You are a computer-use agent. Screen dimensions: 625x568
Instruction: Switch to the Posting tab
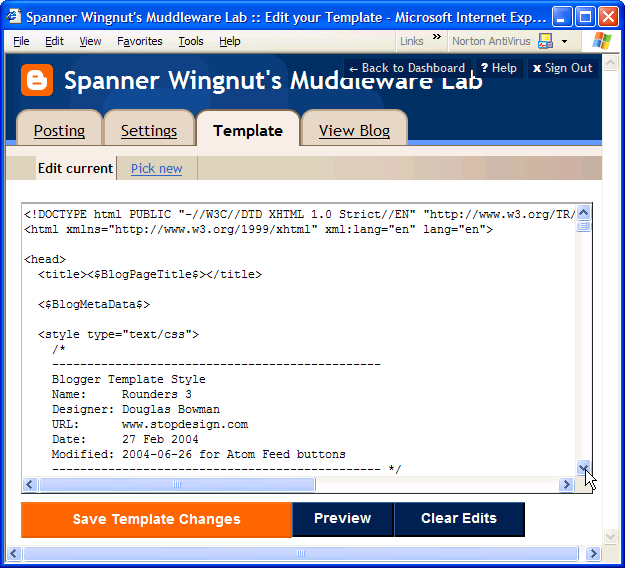(59, 131)
